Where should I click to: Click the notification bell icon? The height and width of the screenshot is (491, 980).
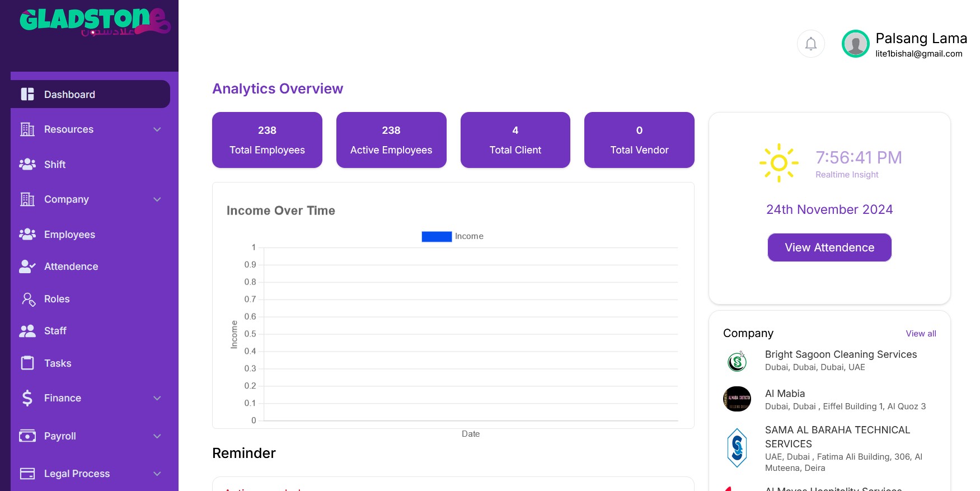tap(810, 44)
